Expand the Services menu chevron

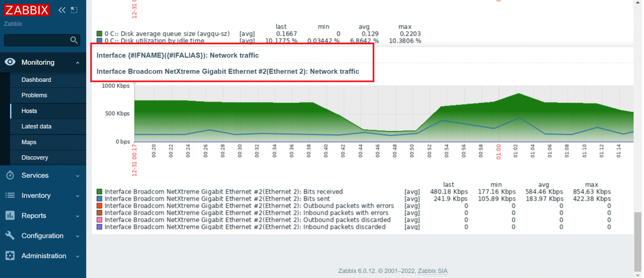(78, 175)
